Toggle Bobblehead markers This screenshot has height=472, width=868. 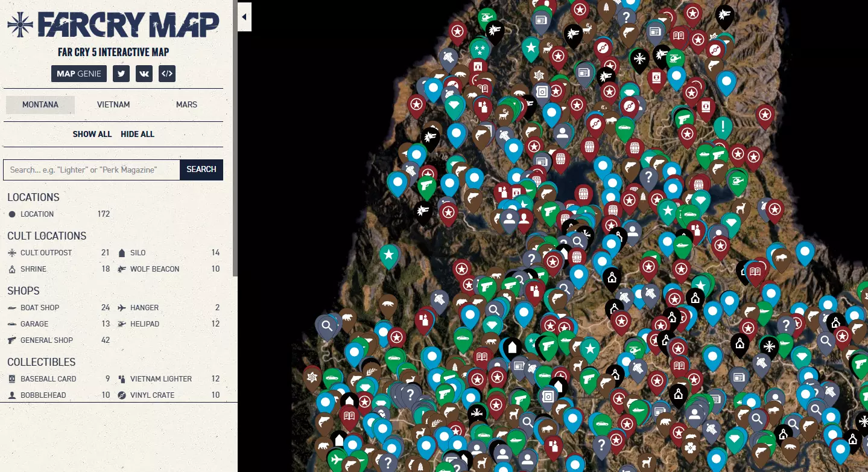point(59,395)
